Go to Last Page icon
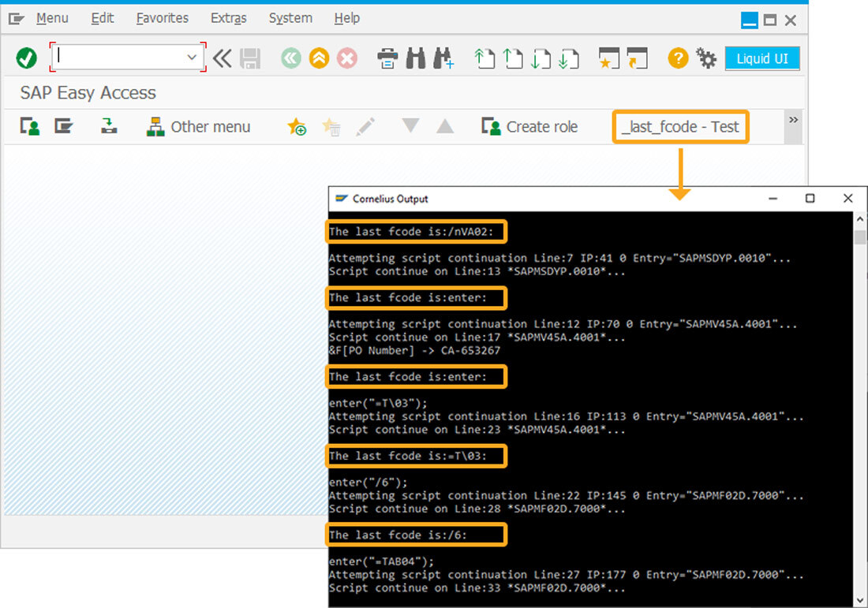Viewport: 868px width, 608px height. (568, 58)
